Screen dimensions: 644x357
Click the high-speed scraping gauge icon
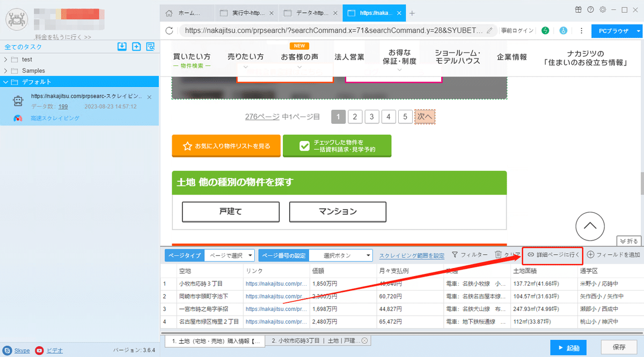point(18,118)
